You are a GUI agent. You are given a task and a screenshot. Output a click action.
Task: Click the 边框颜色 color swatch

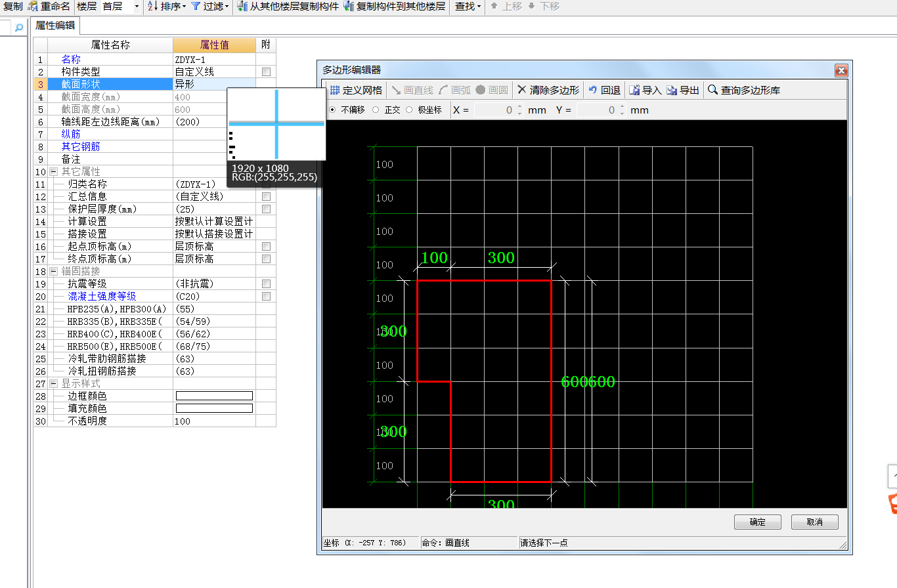[214, 396]
